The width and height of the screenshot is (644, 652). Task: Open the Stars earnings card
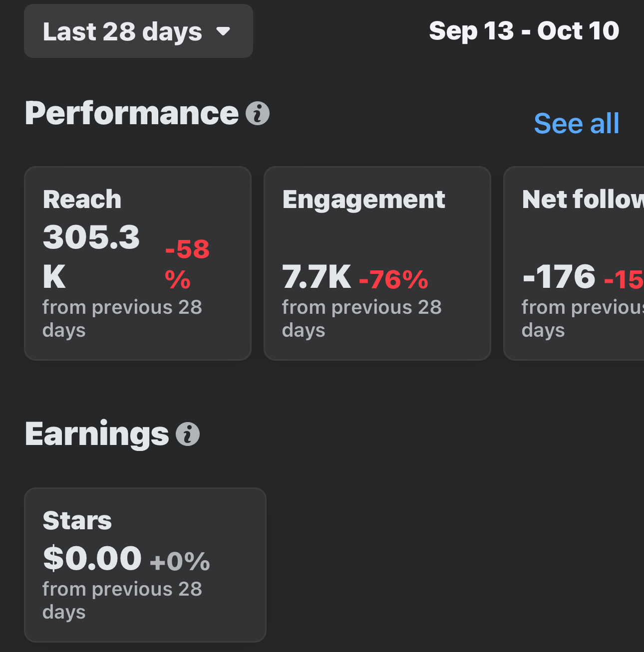pyautogui.click(x=145, y=564)
